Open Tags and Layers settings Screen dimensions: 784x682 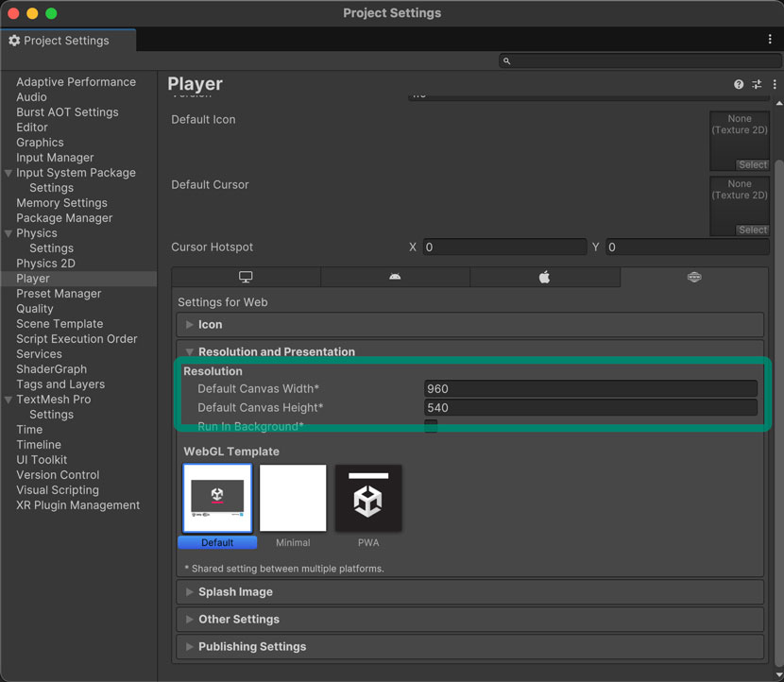pos(60,384)
